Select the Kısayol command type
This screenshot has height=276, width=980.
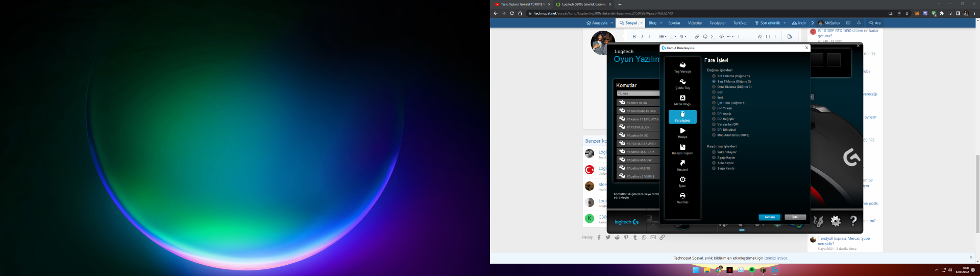(682, 166)
